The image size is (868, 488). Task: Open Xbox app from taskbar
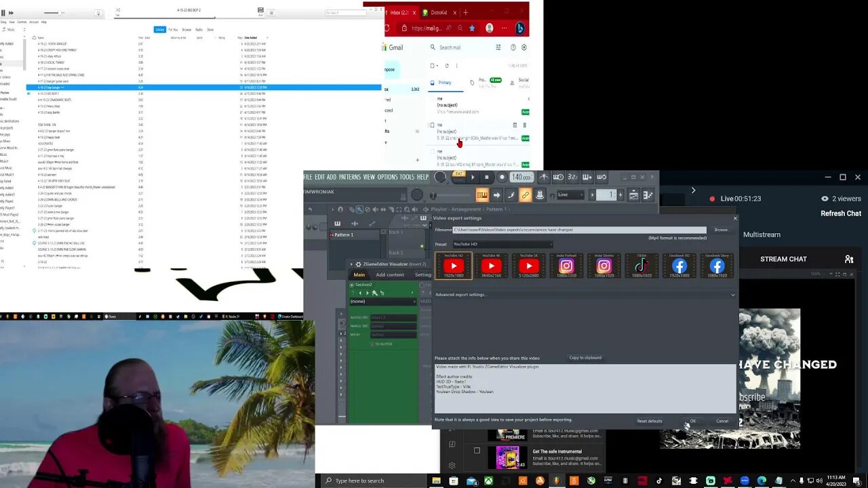tap(488, 481)
